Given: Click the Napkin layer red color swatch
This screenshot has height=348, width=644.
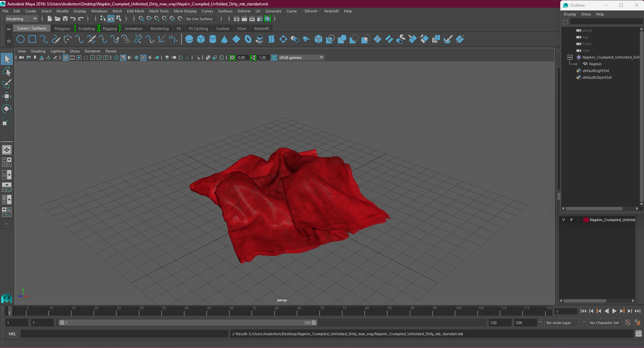Looking at the screenshot, I should pyautogui.click(x=586, y=220).
